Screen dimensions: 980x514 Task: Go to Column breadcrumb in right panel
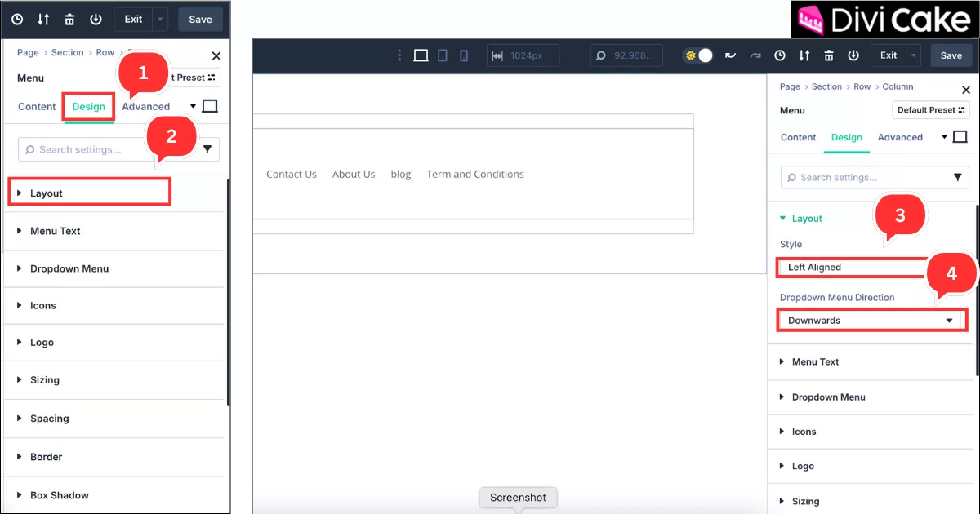pyautogui.click(x=898, y=86)
